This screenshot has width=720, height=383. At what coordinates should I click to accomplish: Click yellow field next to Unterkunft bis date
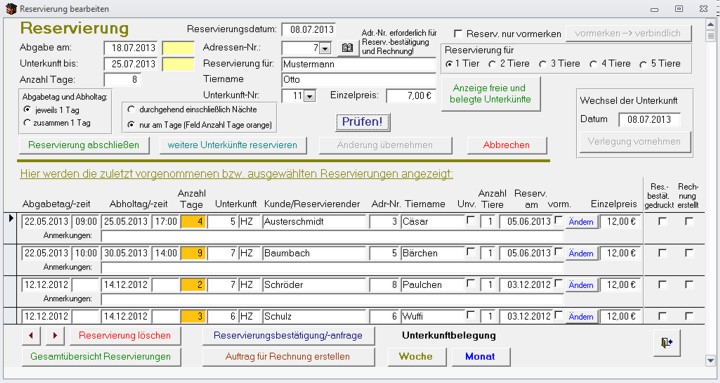click(178, 64)
